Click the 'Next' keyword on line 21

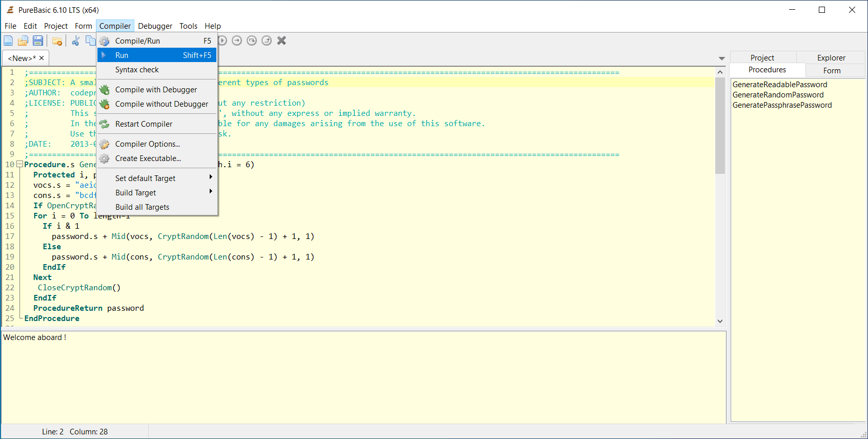pos(43,277)
